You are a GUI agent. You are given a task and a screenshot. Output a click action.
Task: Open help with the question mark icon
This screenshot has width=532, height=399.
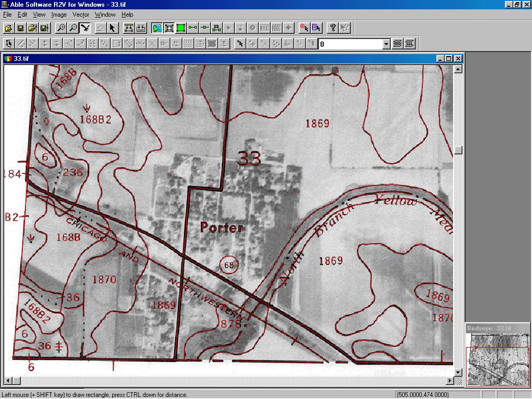tap(333, 28)
